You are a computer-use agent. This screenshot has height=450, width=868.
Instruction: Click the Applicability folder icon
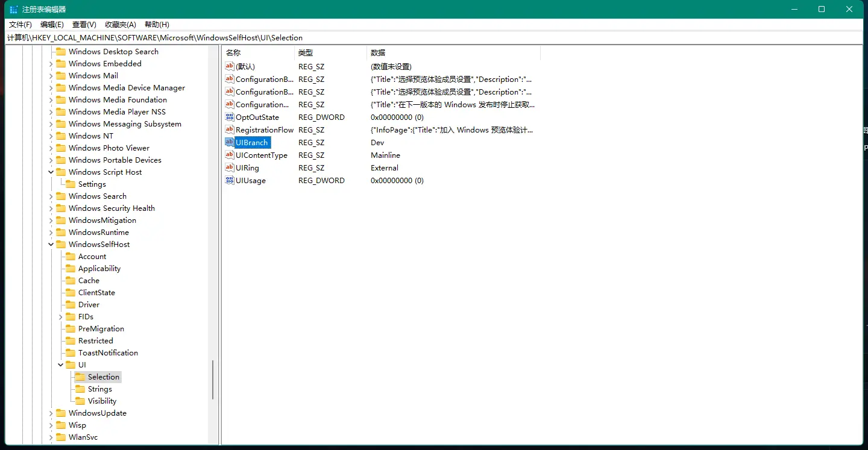71,269
